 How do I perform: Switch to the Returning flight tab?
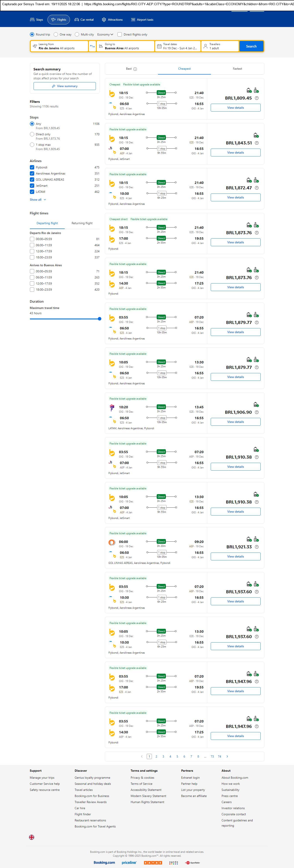[x=82, y=223]
